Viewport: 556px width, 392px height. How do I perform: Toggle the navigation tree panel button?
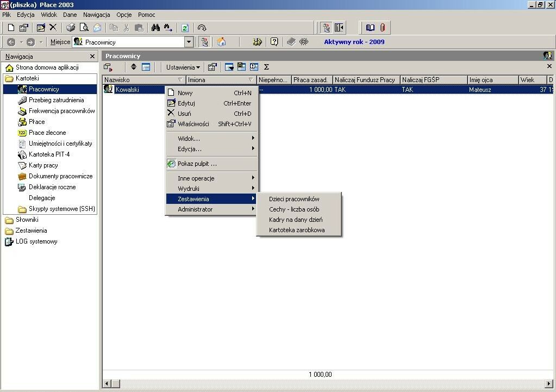point(326,28)
